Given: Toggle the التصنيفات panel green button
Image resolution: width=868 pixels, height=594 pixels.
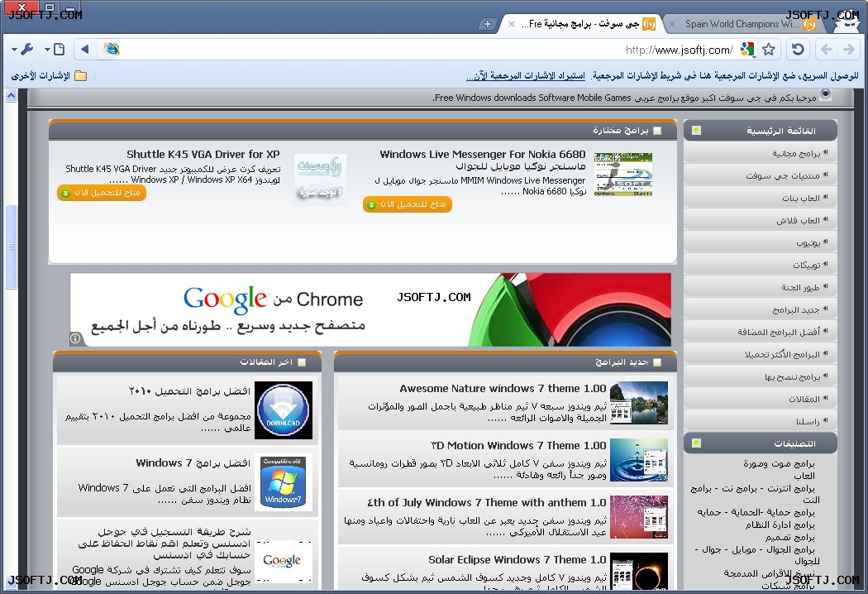Looking at the screenshot, I should (696, 443).
